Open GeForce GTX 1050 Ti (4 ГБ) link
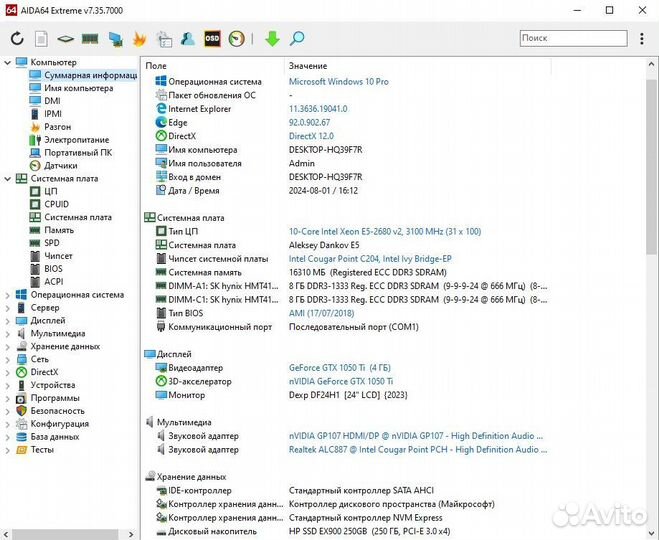 [340, 368]
